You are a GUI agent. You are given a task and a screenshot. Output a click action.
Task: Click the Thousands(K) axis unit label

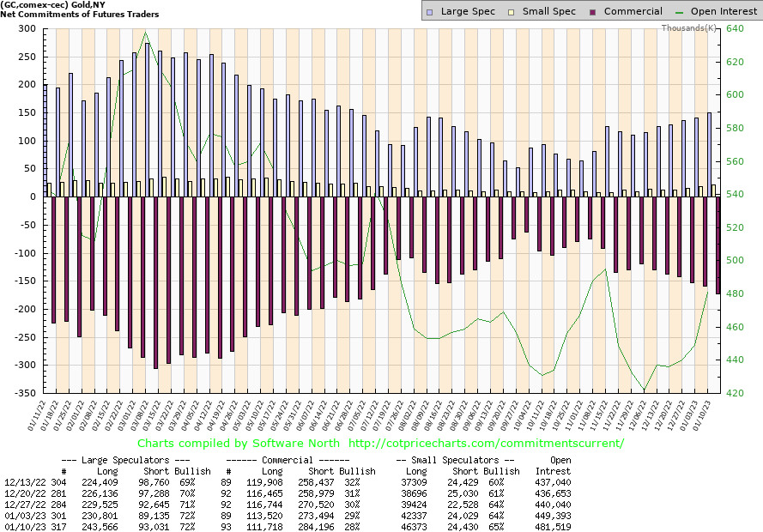coord(688,28)
